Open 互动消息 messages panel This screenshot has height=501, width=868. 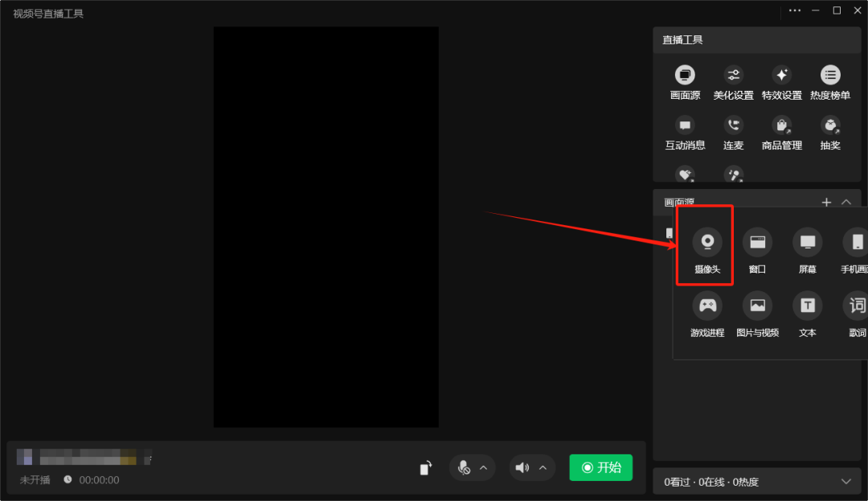point(685,125)
